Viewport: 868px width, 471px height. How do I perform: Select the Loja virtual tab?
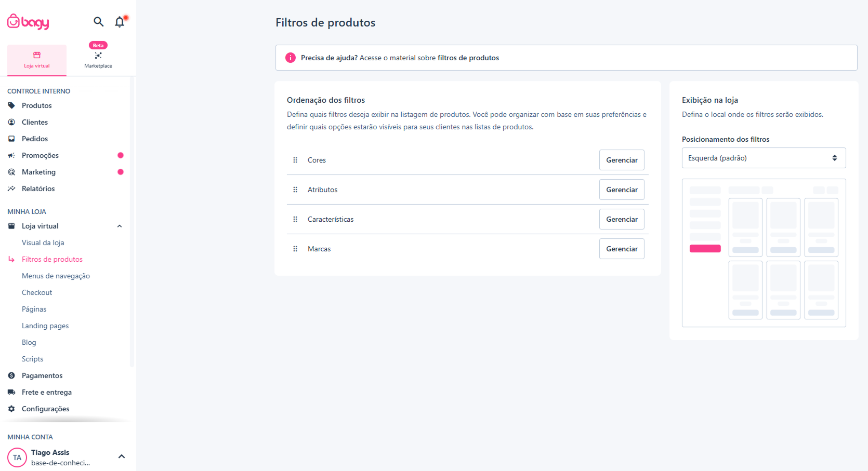[x=37, y=60]
